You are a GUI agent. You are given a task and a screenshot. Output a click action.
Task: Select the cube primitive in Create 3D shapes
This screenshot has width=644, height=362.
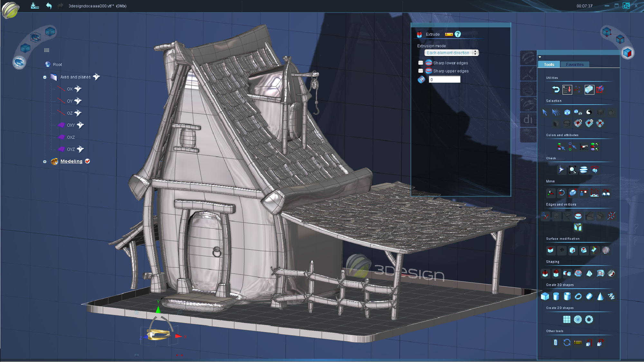[x=545, y=296]
